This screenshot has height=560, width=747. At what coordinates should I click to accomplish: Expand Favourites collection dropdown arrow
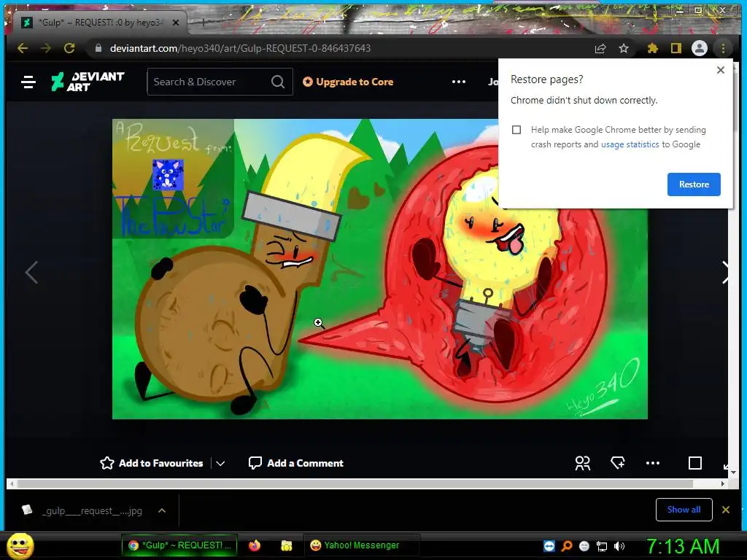click(220, 463)
